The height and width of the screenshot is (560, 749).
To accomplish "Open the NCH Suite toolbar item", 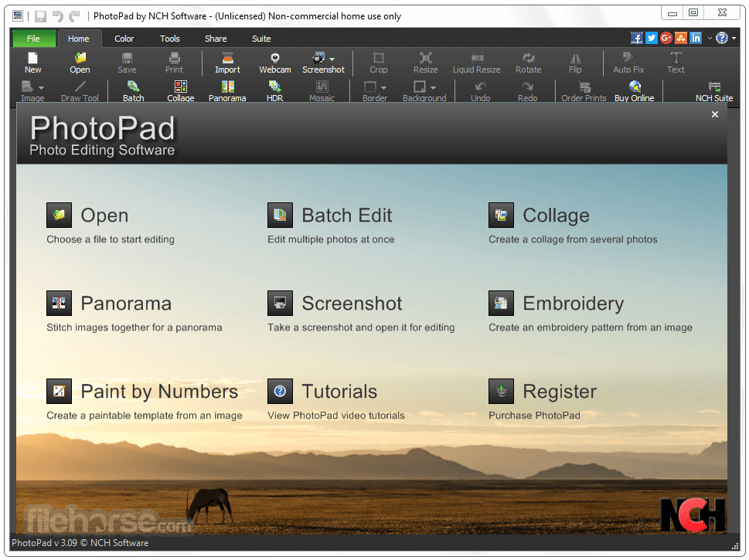I will pos(714,91).
